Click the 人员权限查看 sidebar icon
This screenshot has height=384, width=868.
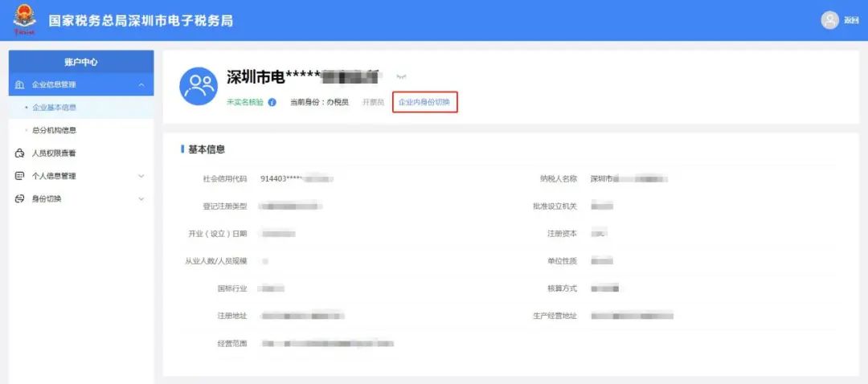click(x=20, y=153)
